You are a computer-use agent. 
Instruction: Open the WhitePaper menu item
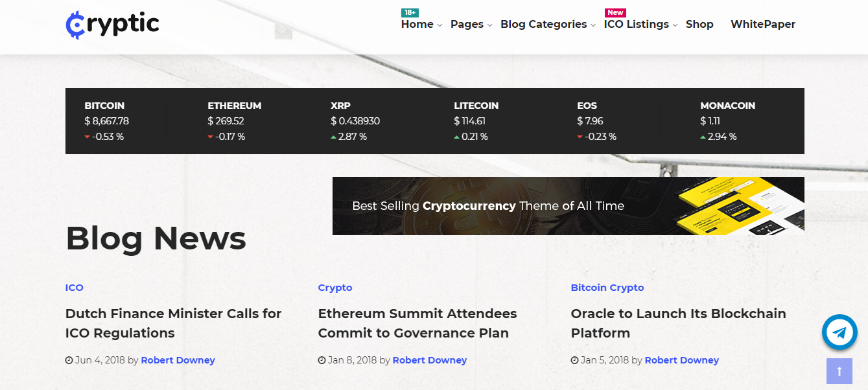coord(763,25)
